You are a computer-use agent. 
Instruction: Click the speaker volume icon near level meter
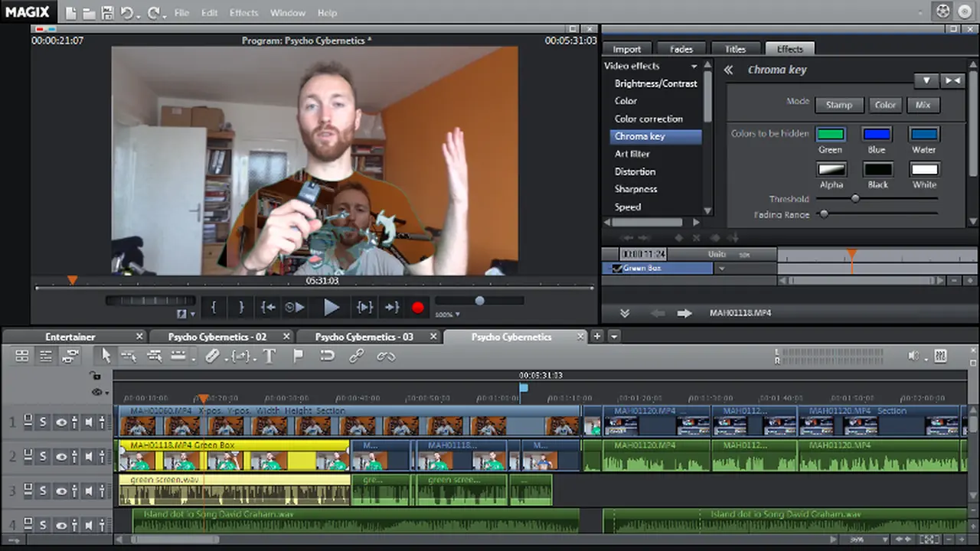click(913, 356)
